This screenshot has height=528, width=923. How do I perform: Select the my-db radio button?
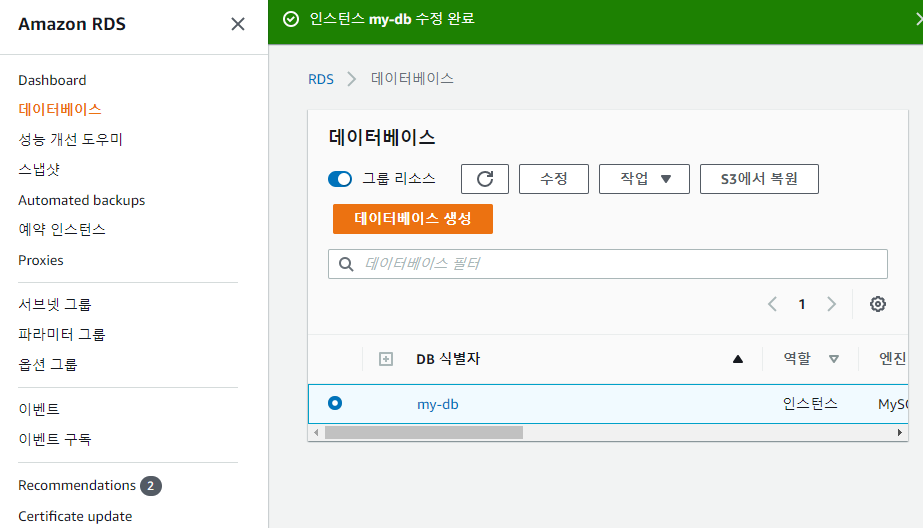click(x=335, y=403)
